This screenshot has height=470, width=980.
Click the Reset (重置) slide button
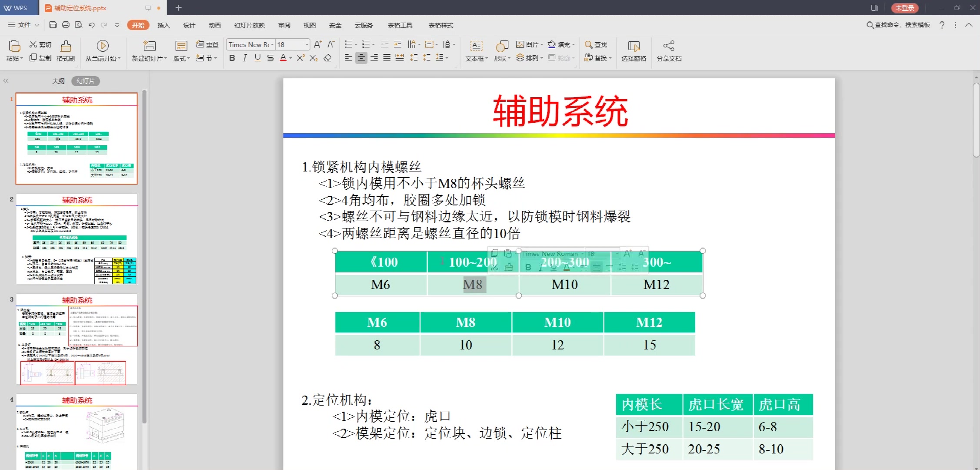pyautogui.click(x=207, y=44)
